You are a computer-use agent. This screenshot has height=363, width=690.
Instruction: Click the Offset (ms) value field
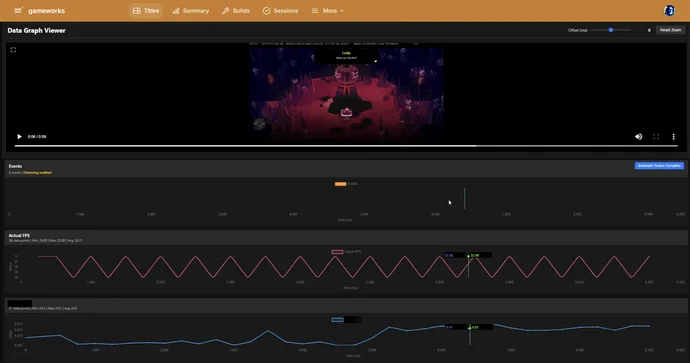coord(649,30)
